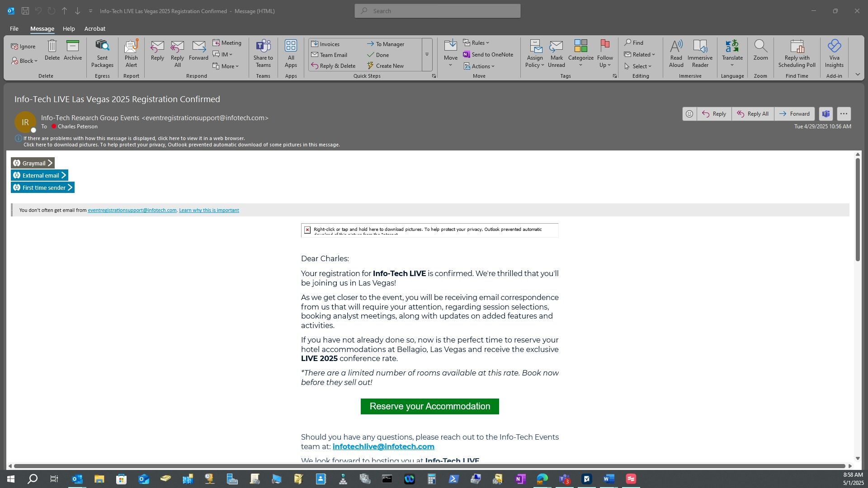The width and height of the screenshot is (868, 488).
Task: Open the More respond options dropdown
Action: (226, 66)
